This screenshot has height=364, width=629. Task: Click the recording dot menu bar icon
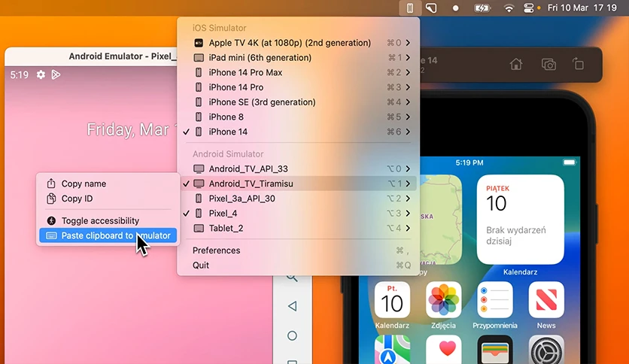[455, 8]
